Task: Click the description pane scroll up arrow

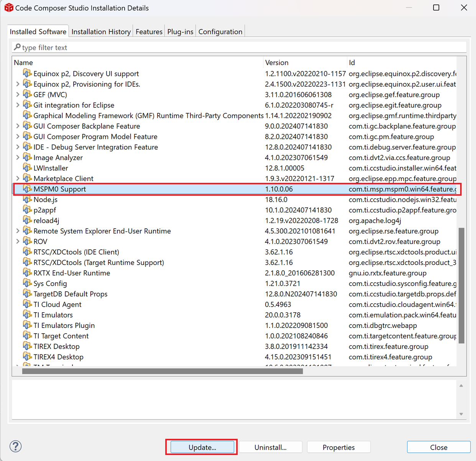Action: [461, 385]
